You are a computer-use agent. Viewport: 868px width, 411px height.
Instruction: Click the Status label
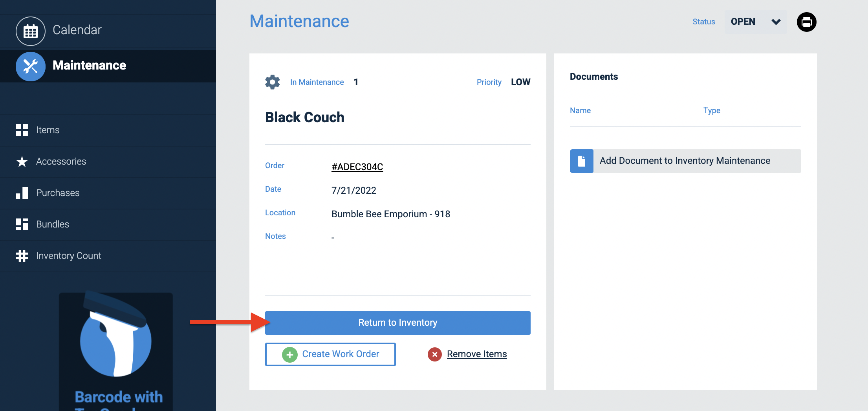tap(703, 22)
